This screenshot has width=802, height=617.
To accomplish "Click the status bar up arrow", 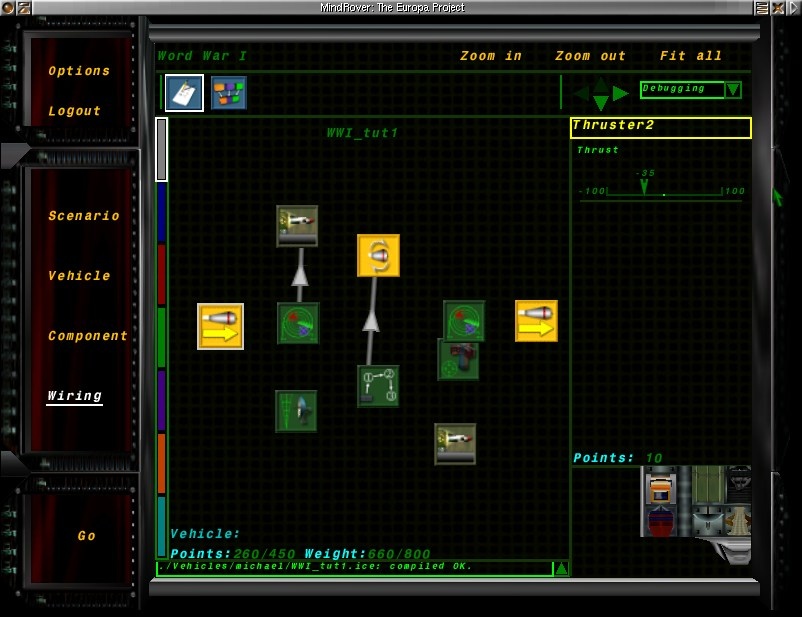I will [x=562, y=568].
